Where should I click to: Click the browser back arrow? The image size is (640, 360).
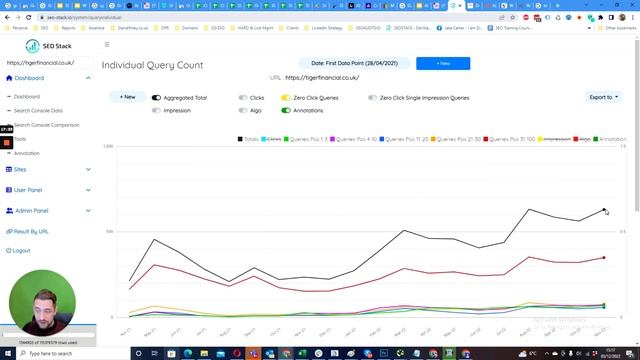(x=7, y=18)
